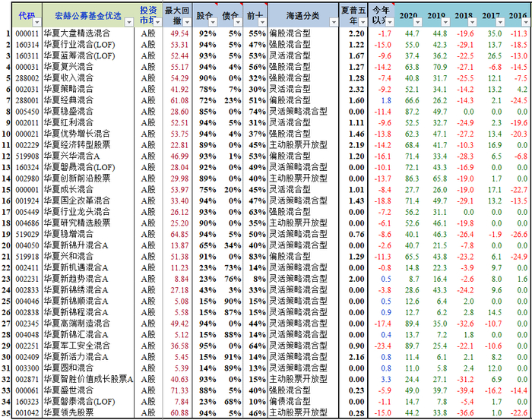
Task: Click Sharpe value 2.32
Action: (x=356, y=90)
